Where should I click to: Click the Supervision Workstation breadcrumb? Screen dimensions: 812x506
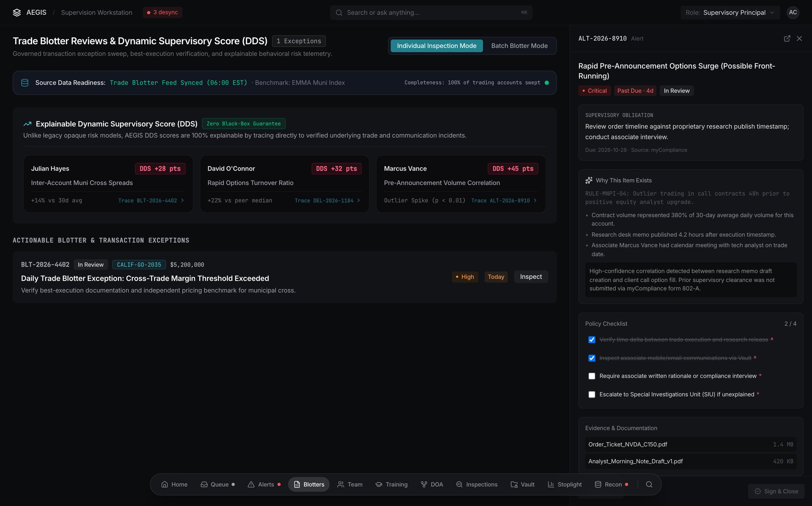[x=97, y=13]
